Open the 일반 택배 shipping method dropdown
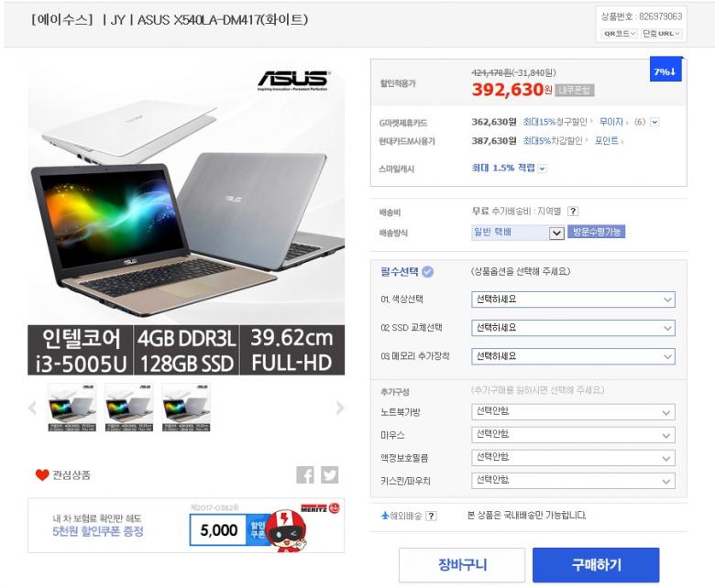 (518, 233)
